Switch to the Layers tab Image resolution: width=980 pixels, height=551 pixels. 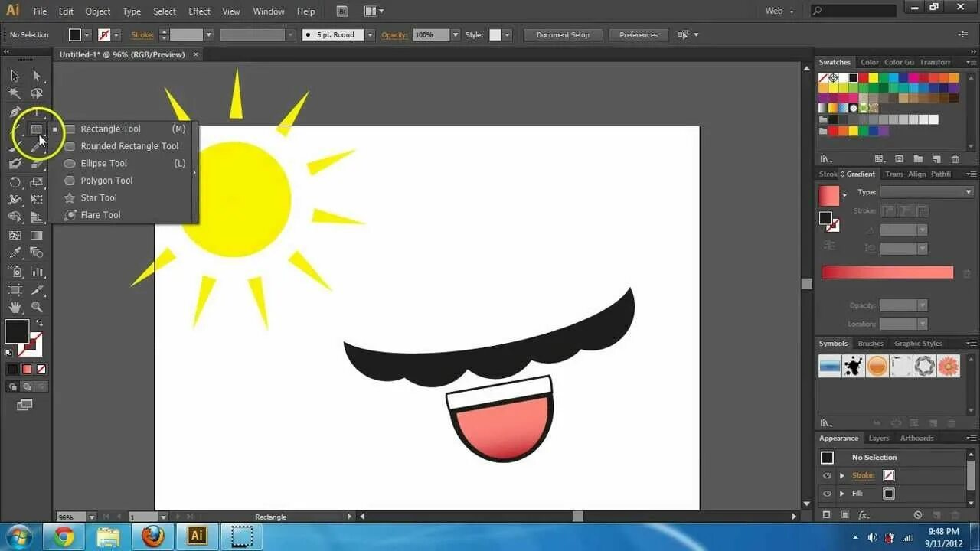(x=878, y=439)
